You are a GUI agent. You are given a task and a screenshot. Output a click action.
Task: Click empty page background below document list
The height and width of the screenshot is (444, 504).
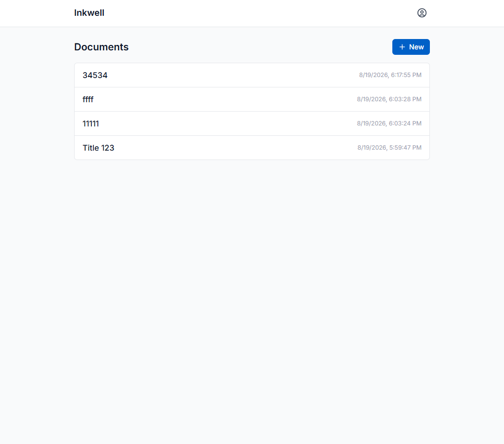(252, 289)
